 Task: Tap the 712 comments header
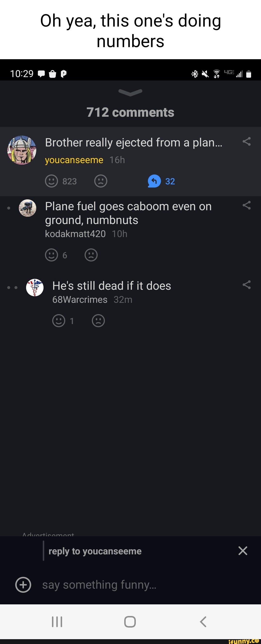pos(130,112)
